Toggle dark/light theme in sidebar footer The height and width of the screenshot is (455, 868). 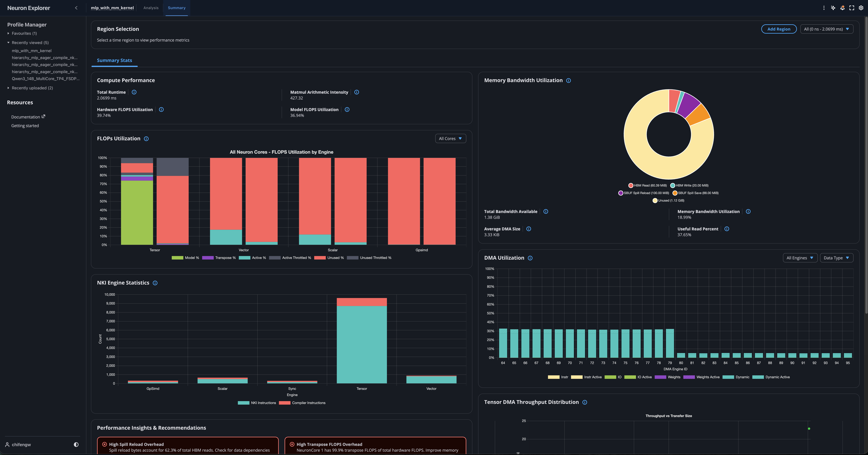click(x=76, y=445)
